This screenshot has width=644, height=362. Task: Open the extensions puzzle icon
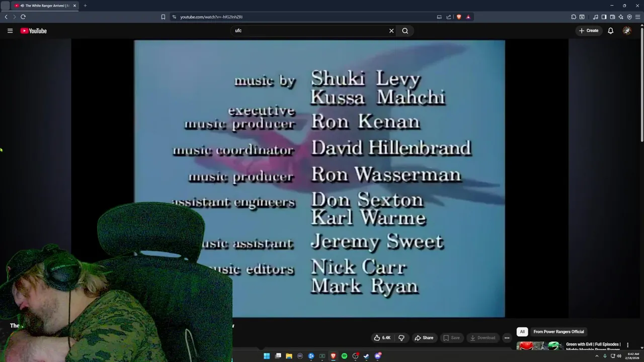click(x=574, y=17)
